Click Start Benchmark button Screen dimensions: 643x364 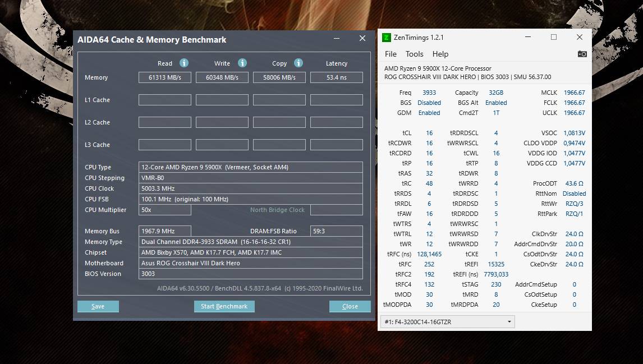[224, 306]
